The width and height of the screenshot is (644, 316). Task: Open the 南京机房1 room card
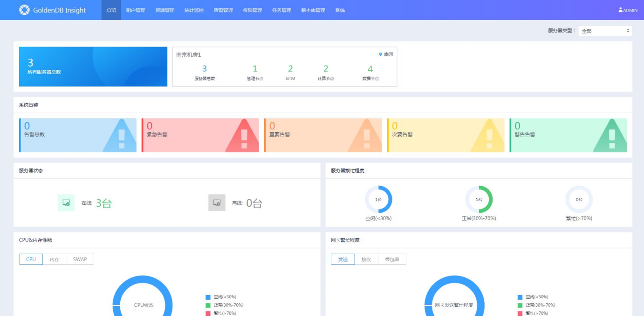(285, 67)
